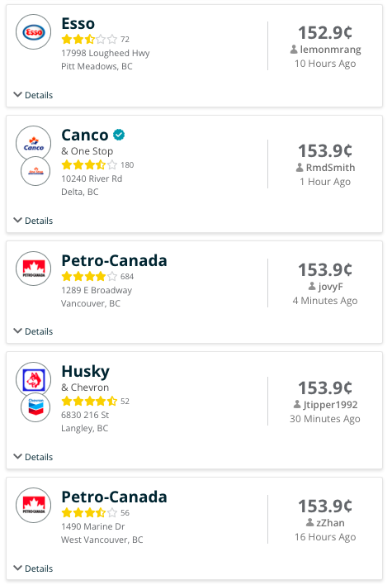Expand Details for Esso station
Screen dimensions: 392x585
[x=33, y=95]
